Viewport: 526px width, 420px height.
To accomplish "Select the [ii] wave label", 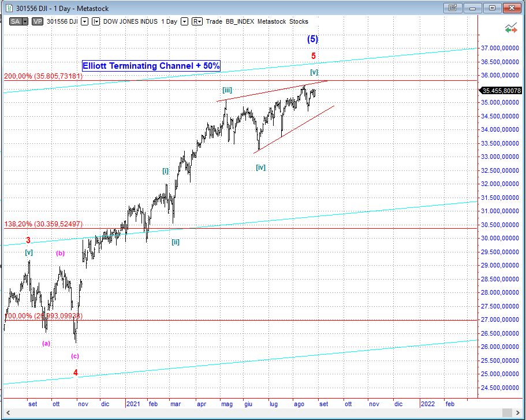I will point(176,241).
